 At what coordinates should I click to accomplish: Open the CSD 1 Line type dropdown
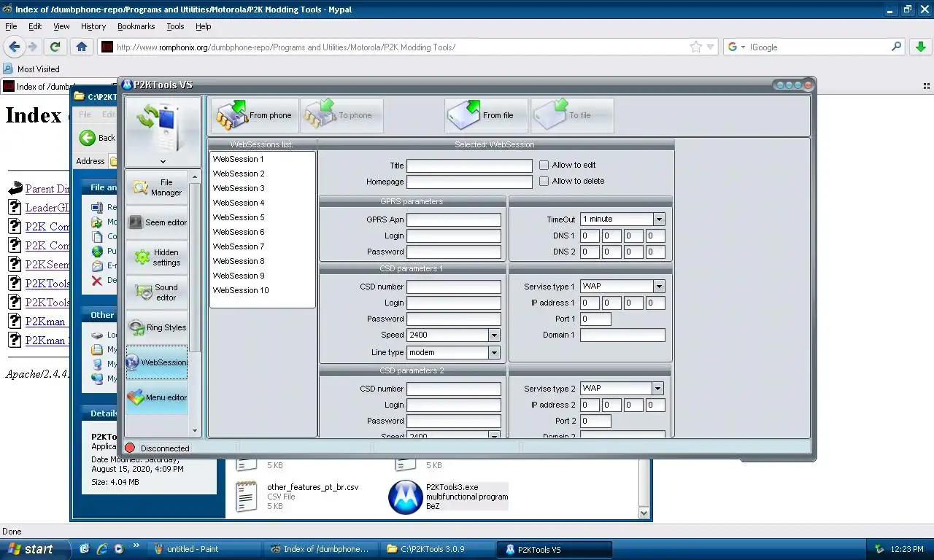click(x=494, y=352)
